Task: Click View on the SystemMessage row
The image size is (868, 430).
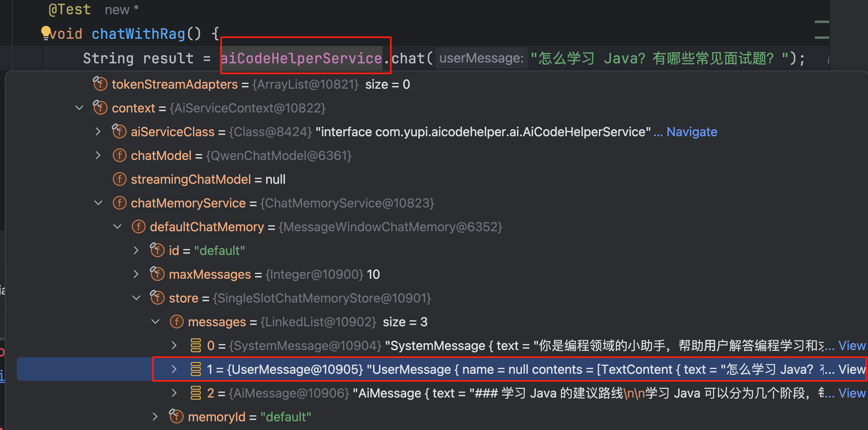Action: (852, 345)
